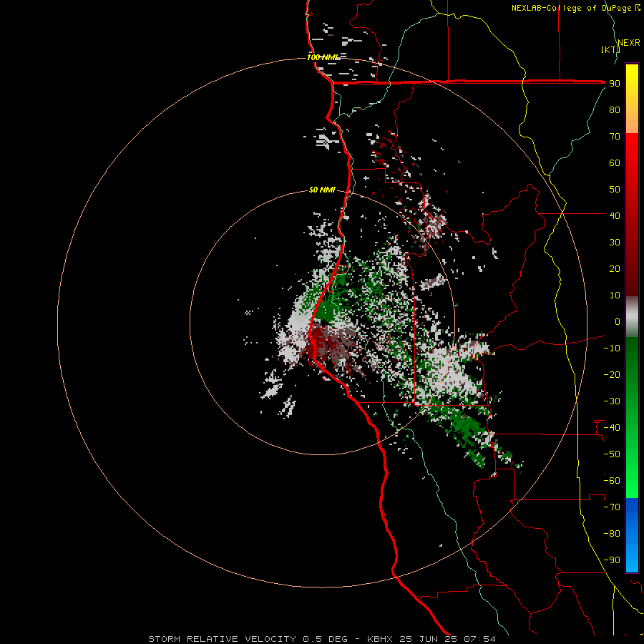Click the STORM RELATIVE VELOCITY caption at the bottom
Viewport: 644px width, 644px height.
tap(321, 639)
